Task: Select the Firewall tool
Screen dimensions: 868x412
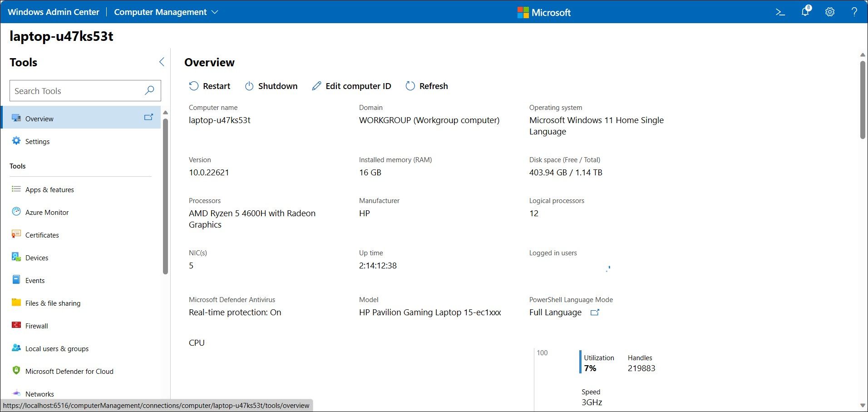Action: point(37,326)
